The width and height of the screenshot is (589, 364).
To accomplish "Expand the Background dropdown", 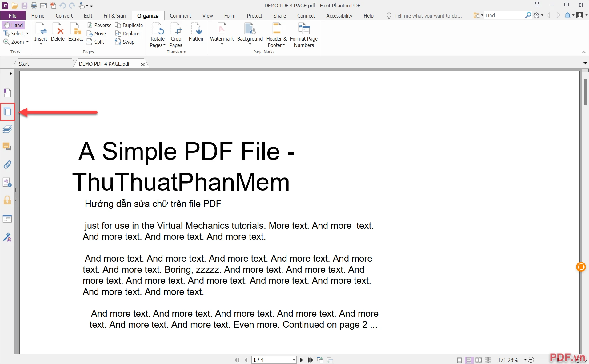I will 250,44.
